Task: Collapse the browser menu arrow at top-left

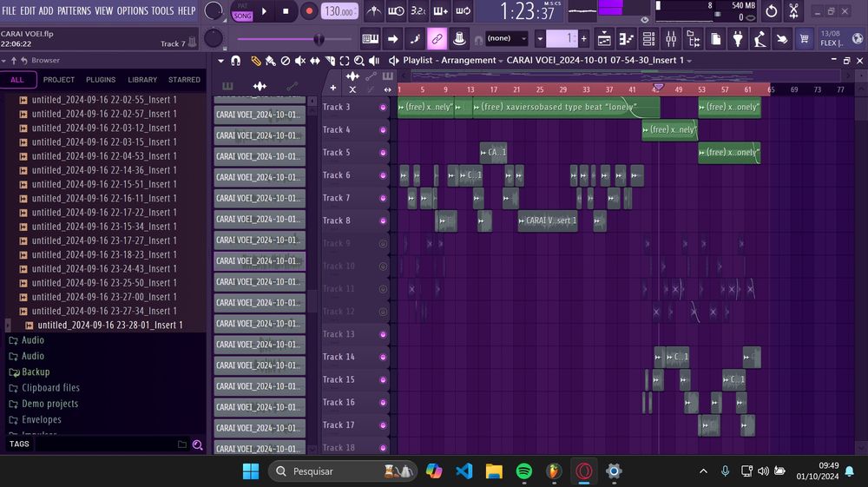Action: click(3, 60)
